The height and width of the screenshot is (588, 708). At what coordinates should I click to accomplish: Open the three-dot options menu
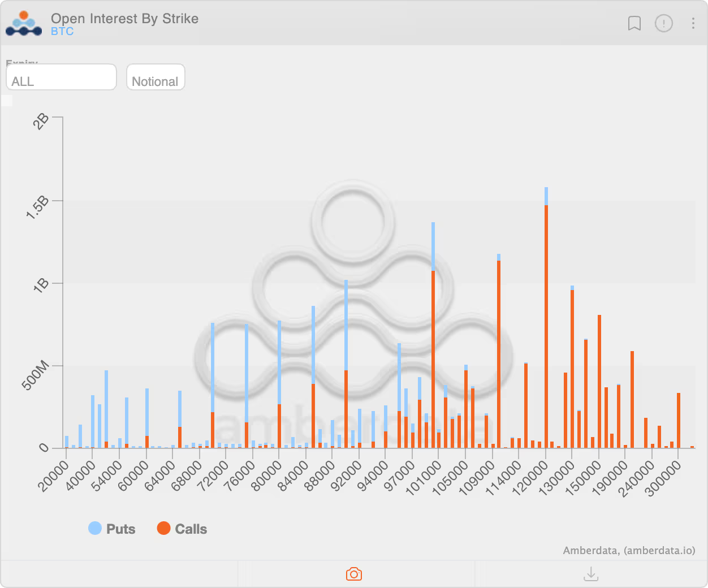(693, 23)
